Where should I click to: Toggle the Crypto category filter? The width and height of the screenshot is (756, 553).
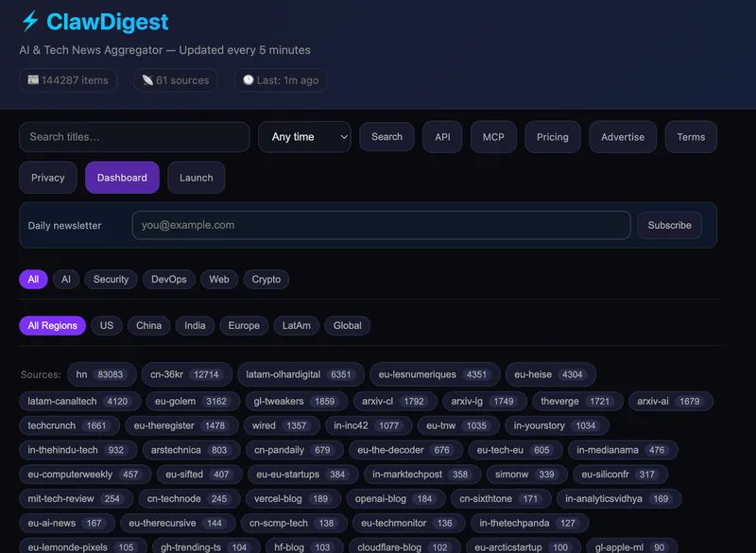266,279
